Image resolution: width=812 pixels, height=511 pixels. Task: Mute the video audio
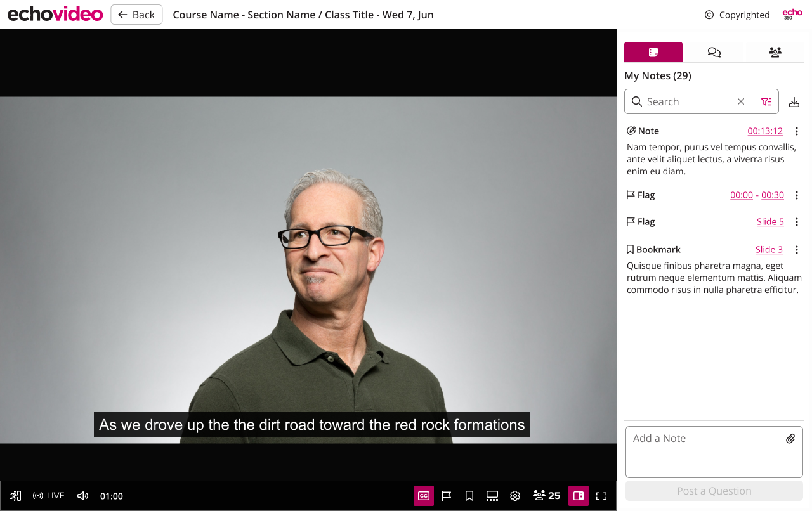click(x=82, y=496)
